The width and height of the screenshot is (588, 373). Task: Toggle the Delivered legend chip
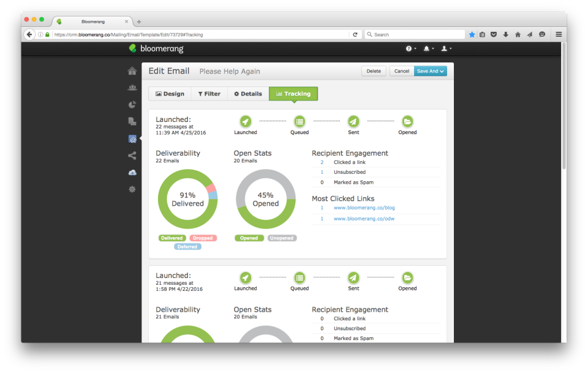pos(172,238)
